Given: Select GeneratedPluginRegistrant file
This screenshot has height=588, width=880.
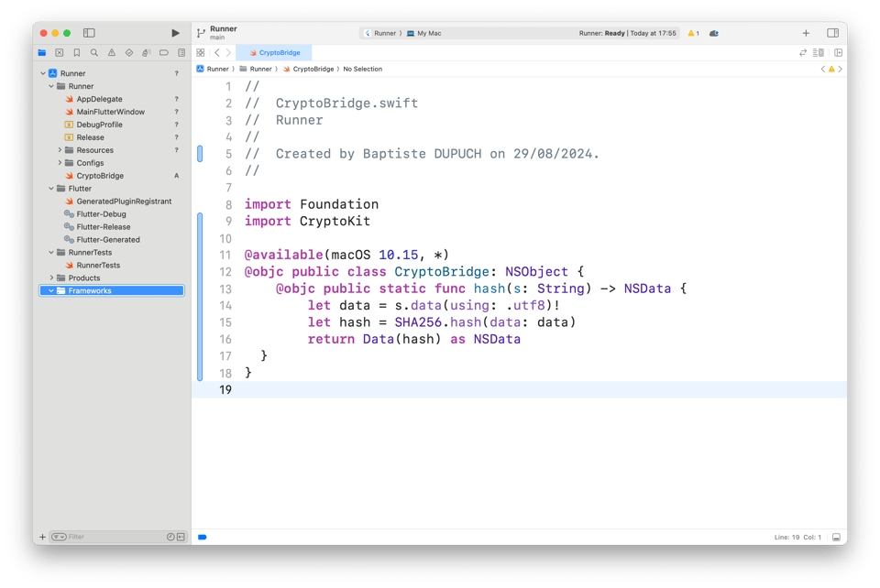Looking at the screenshot, I should (x=124, y=201).
